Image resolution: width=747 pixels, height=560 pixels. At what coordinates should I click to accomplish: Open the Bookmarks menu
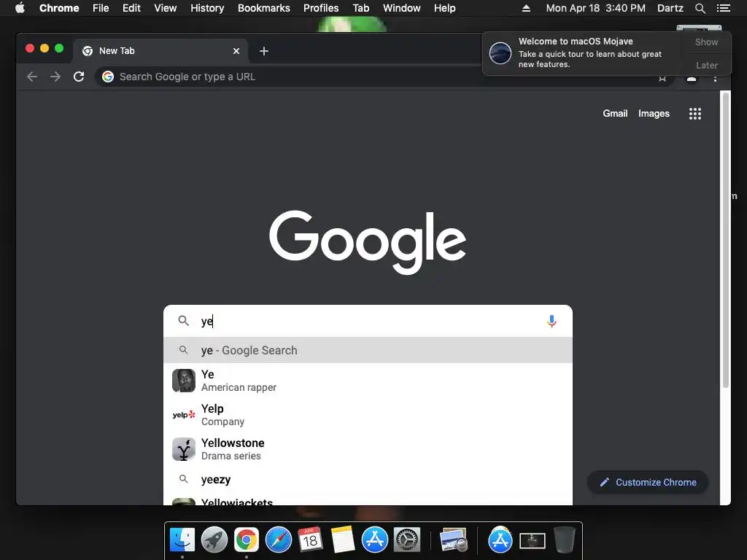(x=264, y=8)
